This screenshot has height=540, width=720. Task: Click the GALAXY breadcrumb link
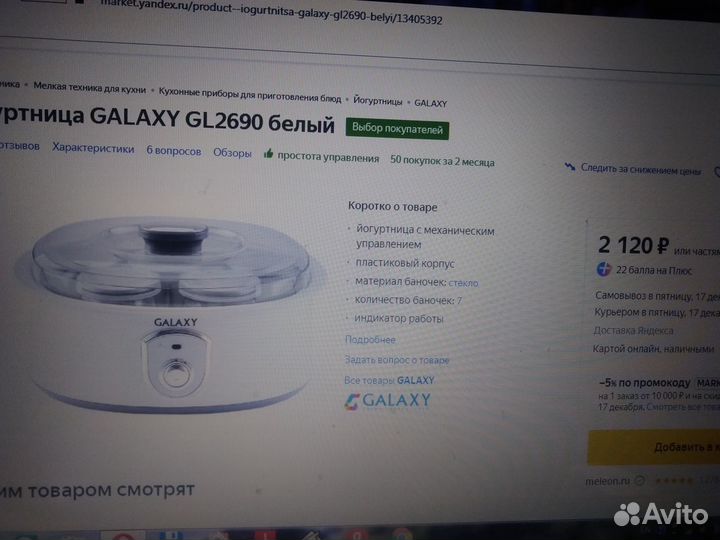click(x=430, y=103)
